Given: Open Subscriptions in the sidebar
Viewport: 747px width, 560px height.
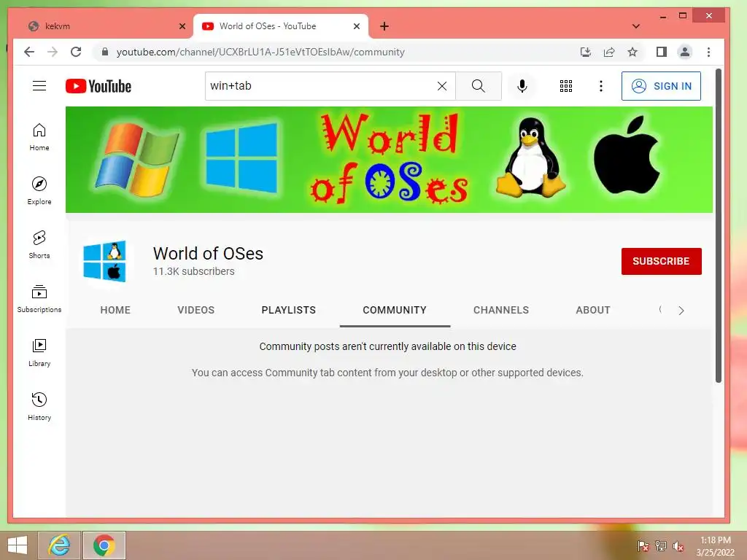Looking at the screenshot, I should tap(39, 298).
